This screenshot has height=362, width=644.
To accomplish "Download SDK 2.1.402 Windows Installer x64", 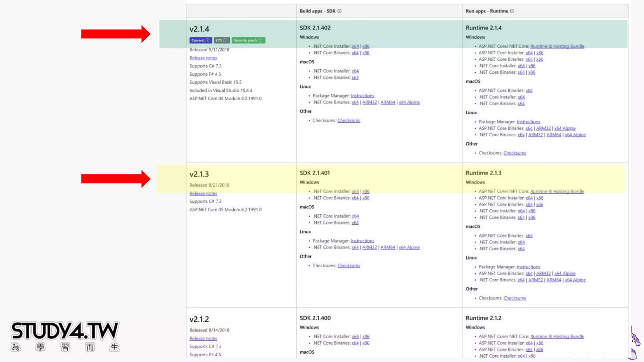I will [355, 46].
